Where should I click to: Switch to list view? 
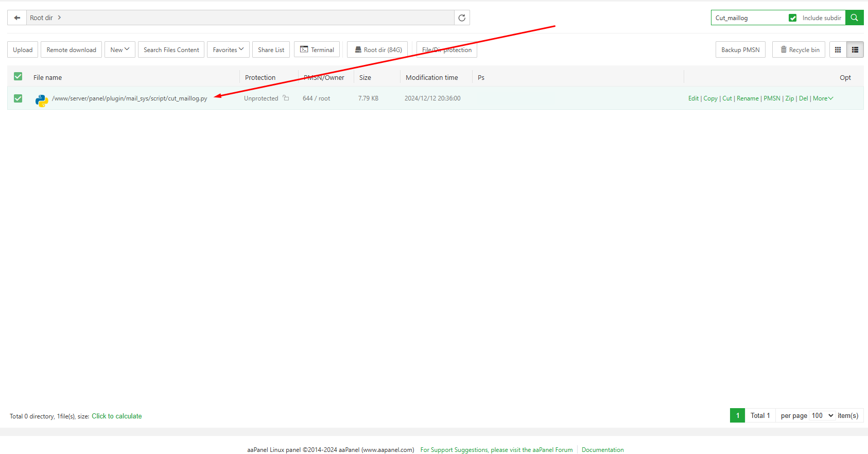click(x=855, y=49)
